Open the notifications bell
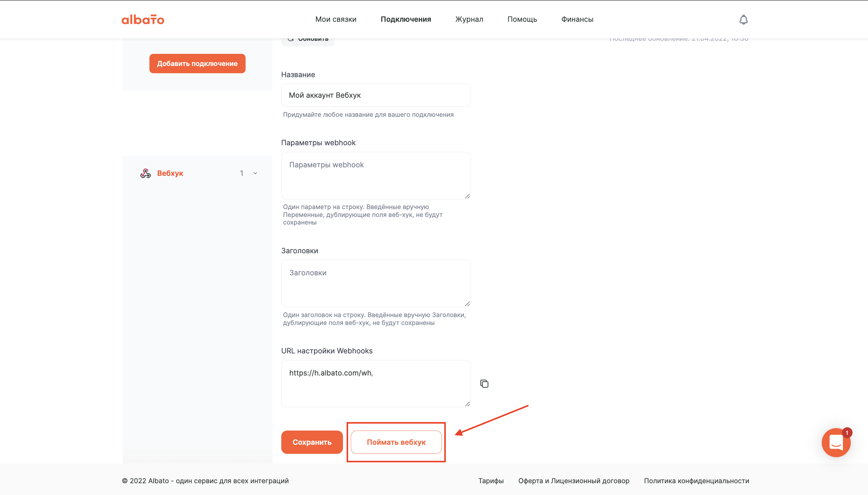 pos(743,19)
